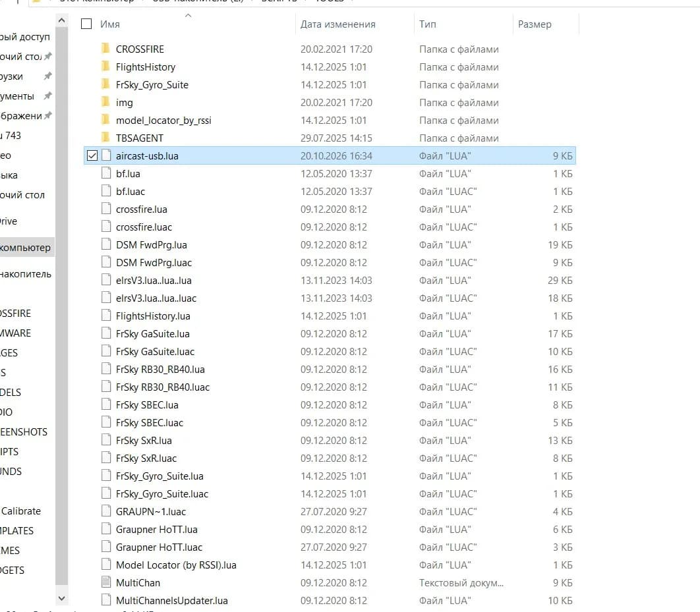This screenshot has height=612, width=700.
Task: Open 'IPTS' folder in navigation pane
Action: [9, 452]
